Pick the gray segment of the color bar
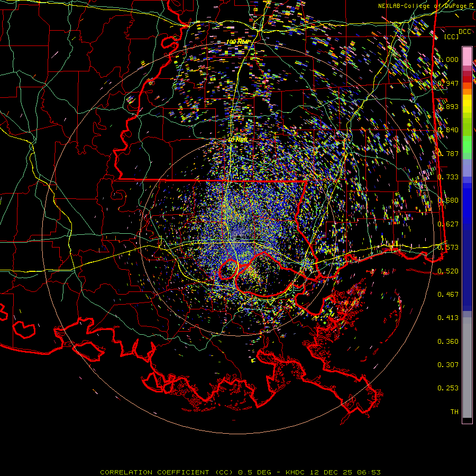This screenshot has width=476, height=476. [467, 368]
